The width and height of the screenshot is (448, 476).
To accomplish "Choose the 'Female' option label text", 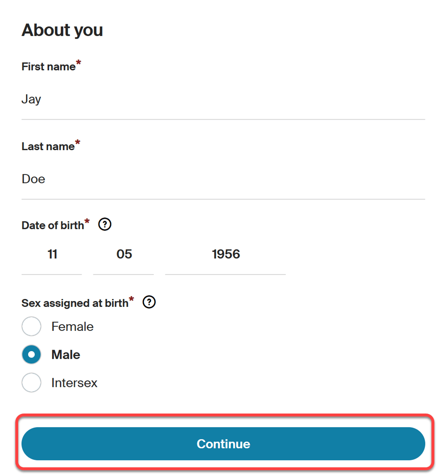I will coord(72,327).
